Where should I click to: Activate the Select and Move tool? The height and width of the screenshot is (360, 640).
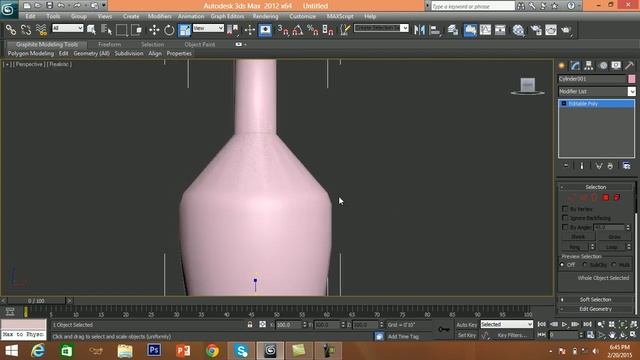[154, 30]
